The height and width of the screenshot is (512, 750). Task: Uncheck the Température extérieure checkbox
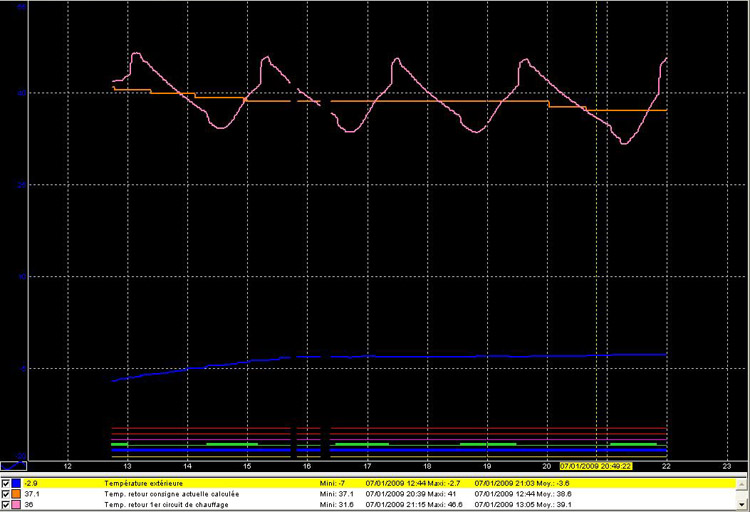7,483
